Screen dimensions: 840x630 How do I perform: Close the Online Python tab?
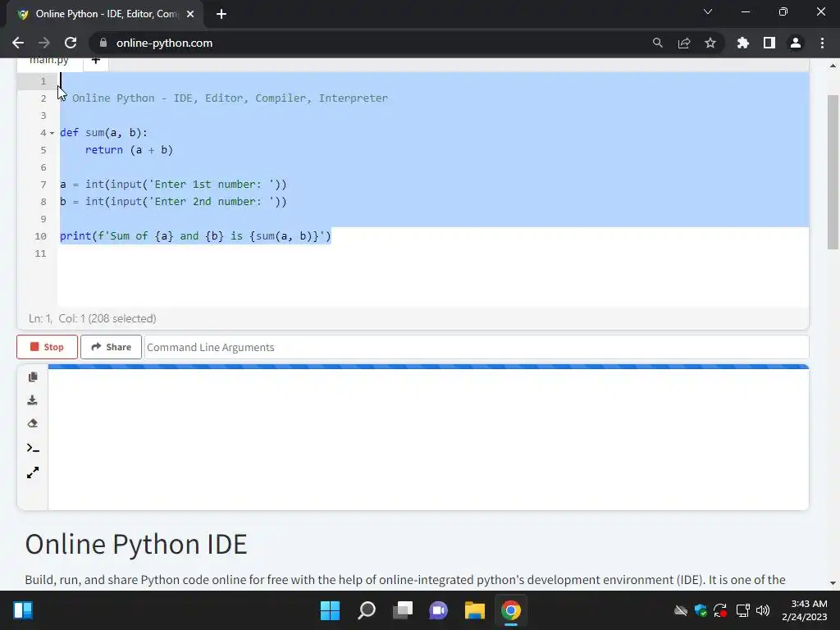tap(190, 14)
